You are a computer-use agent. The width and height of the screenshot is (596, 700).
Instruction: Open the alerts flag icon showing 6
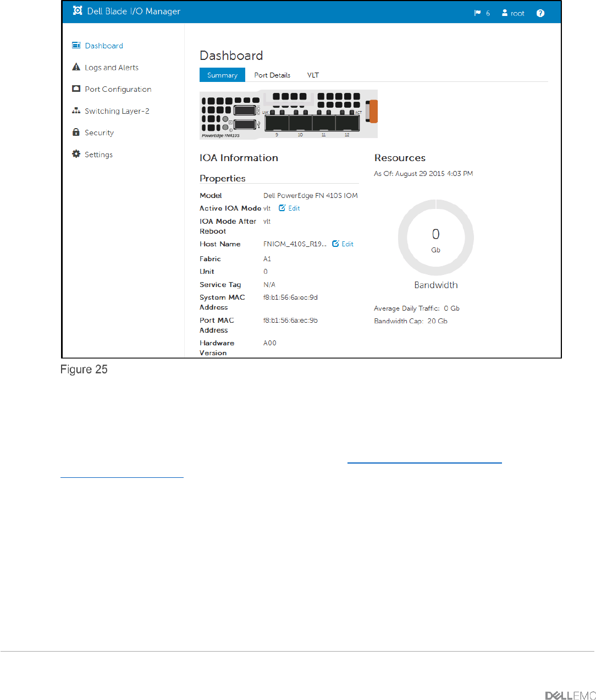coord(478,13)
